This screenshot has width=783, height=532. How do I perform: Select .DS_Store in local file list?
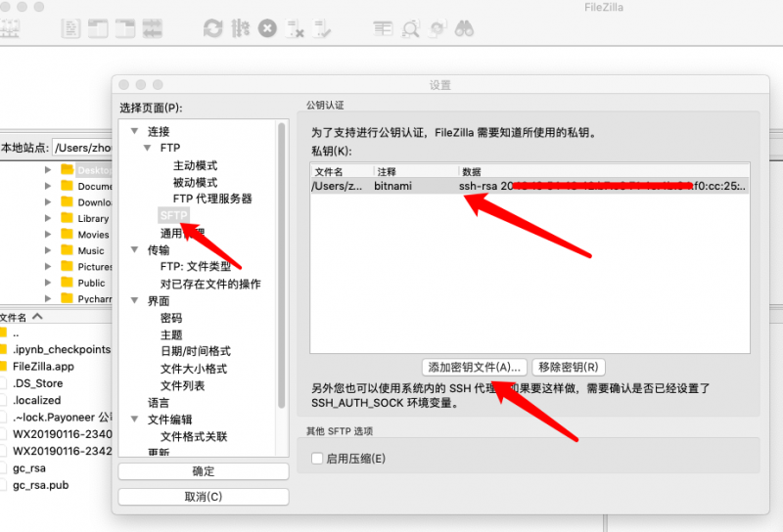click(38, 383)
